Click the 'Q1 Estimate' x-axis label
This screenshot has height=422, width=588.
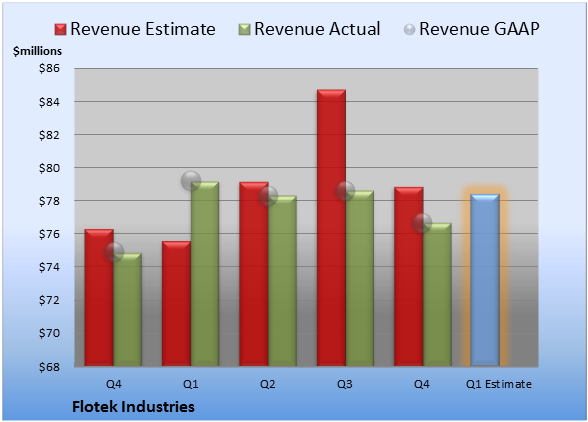pyautogui.click(x=499, y=384)
